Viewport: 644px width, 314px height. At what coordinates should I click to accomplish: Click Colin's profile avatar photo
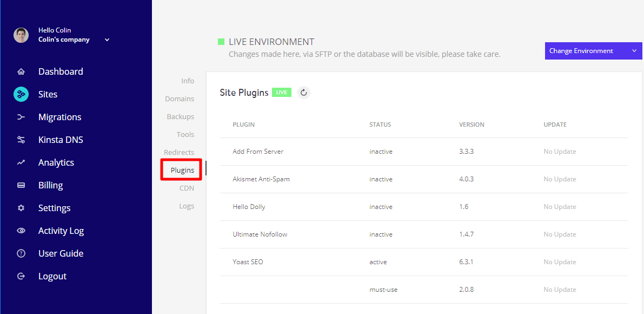(x=21, y=35)
